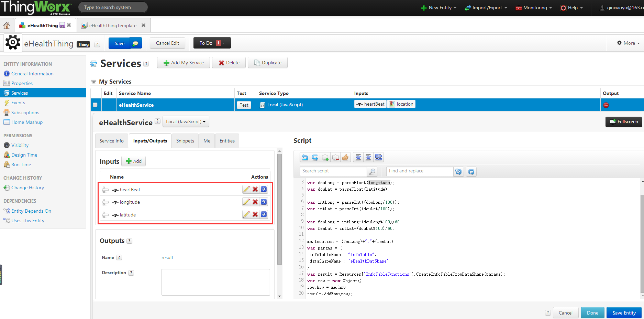The height and width of the screenshot is (319, 644).
Task: Switch to the Me tab
Action: (207, 141)
